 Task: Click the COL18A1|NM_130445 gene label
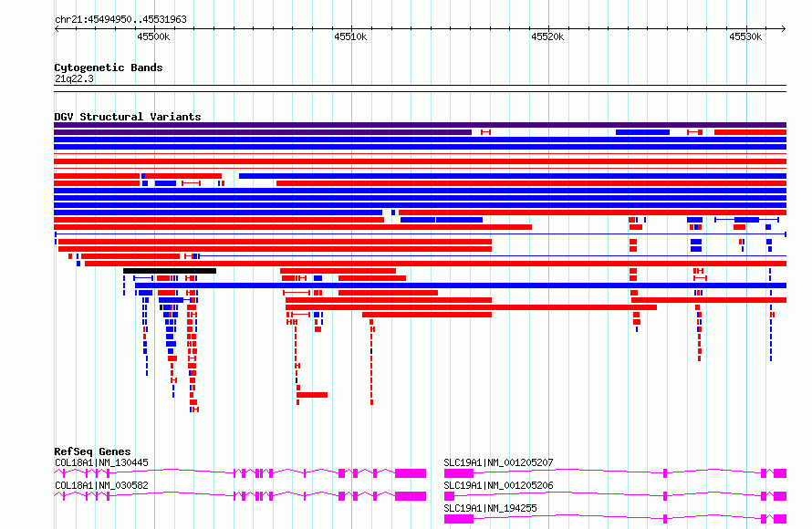tap(101, 462)
